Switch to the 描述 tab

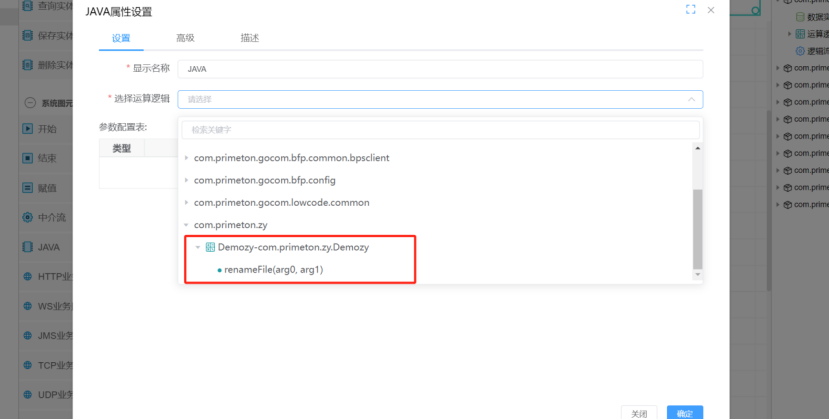[x=249, y=38]
